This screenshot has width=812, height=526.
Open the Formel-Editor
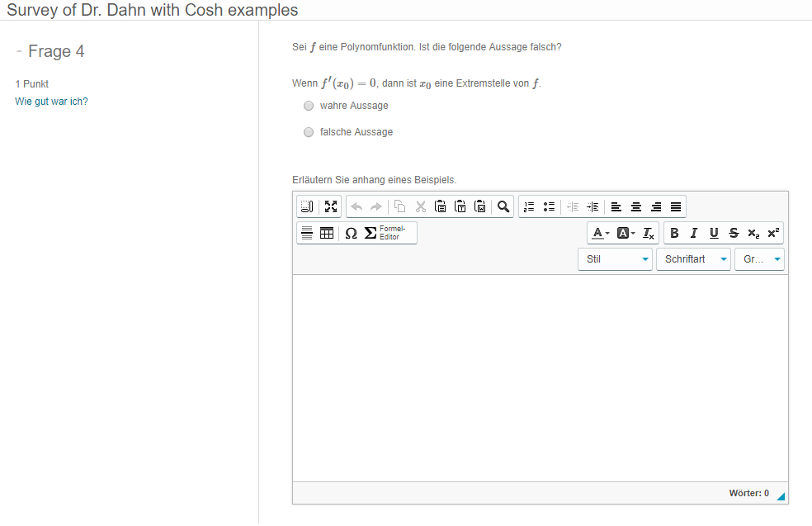tap(384, 233)
